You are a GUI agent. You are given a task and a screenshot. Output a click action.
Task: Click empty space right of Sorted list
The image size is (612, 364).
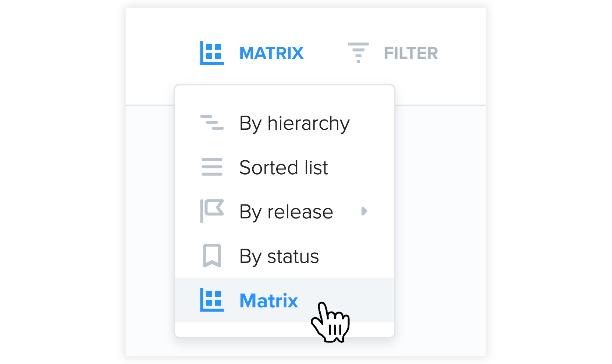(x=360, y=168)
